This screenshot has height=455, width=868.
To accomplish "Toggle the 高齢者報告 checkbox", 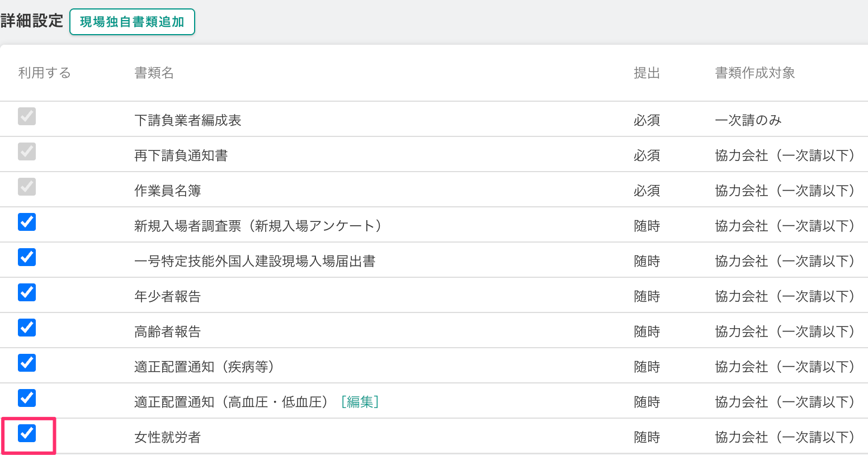I will tap(27, 328).
